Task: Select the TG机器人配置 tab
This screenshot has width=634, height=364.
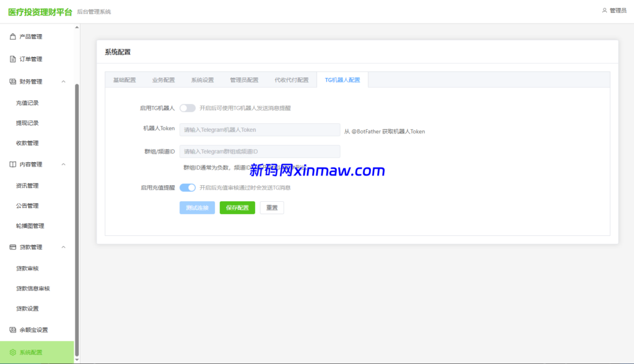Action: pos(342,80)
